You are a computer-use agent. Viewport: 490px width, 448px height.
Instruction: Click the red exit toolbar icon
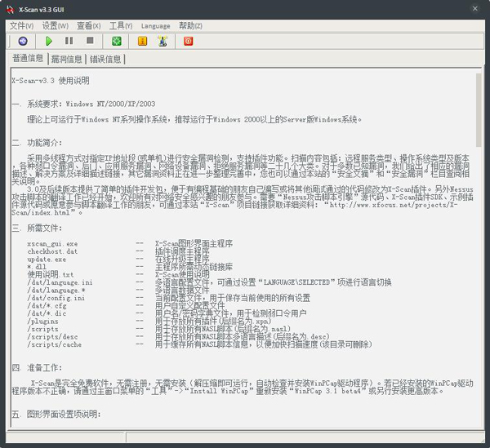pos(188,42)
